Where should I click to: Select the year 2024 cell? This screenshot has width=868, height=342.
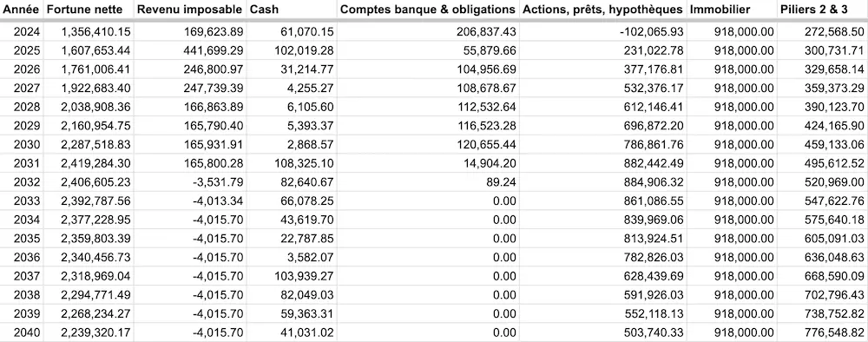click(27, 32)
